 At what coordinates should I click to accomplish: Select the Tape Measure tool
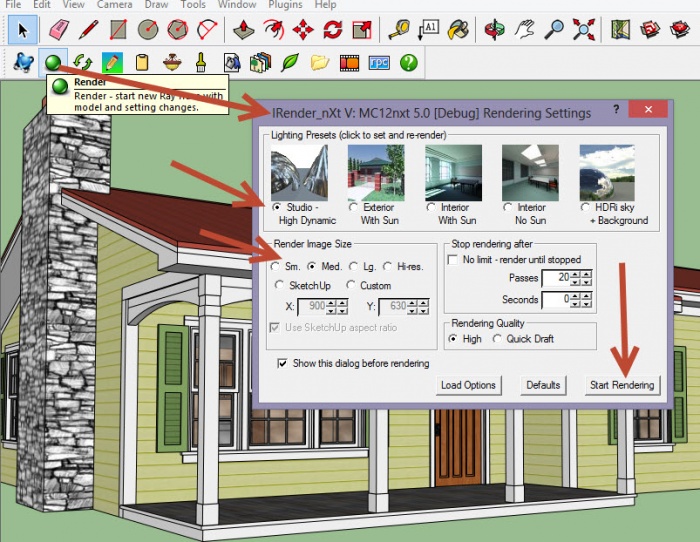point(399,30)
